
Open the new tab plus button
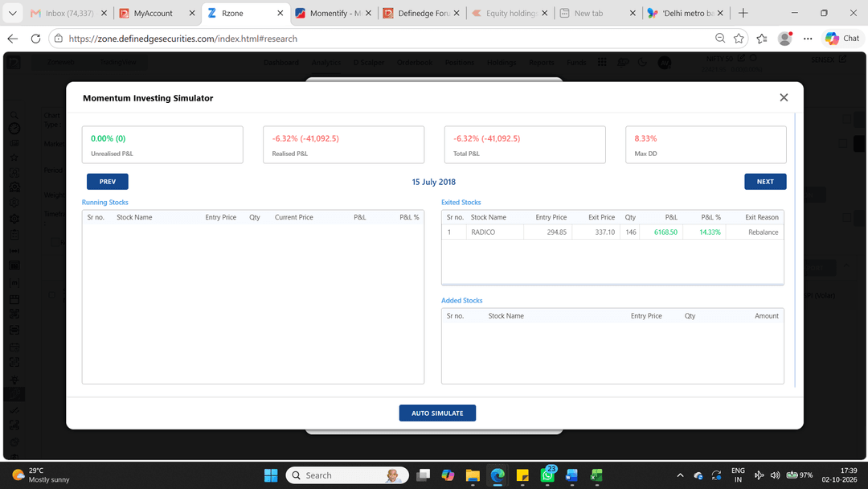point(743,14)
